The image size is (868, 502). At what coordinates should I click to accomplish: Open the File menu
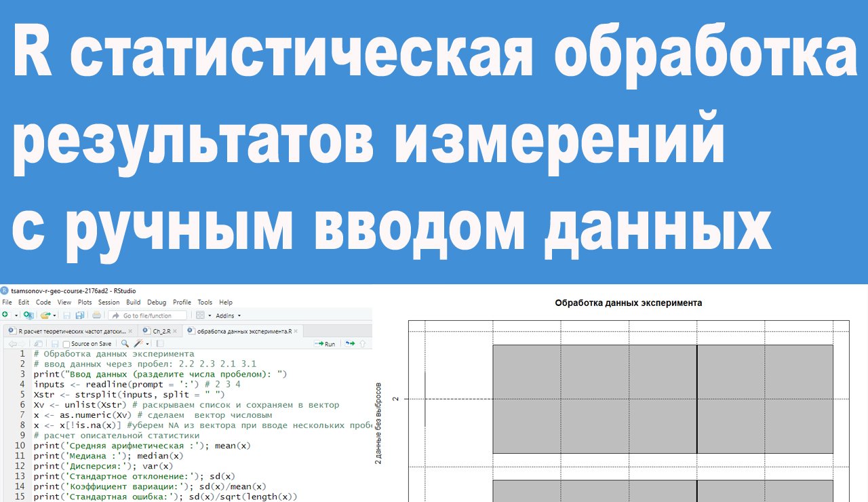[x=7, y=303]
